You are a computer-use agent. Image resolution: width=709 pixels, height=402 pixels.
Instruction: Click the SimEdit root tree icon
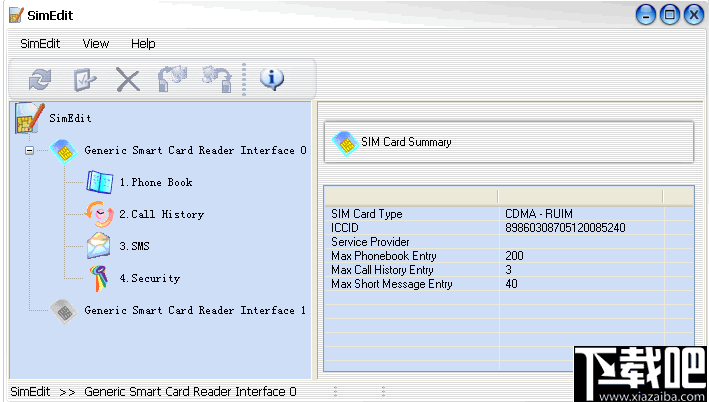pyautogui.click(x=29, y=118)
